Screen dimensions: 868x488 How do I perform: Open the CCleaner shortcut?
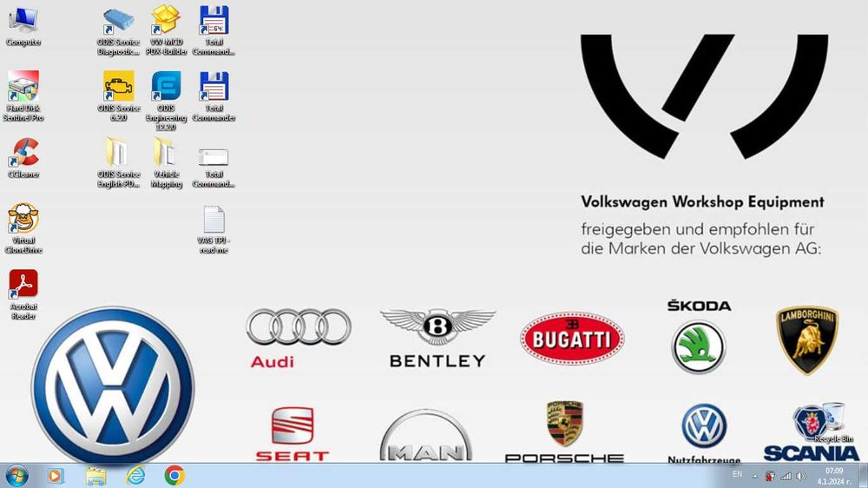pos(23,158)
